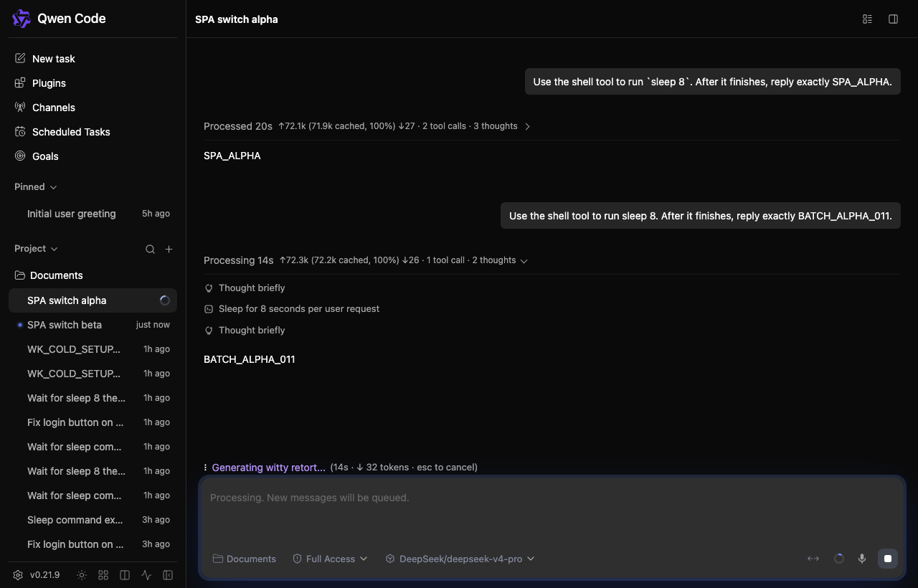
Task: Select the Documents workspace folder in input bar
Action: point(245,559)
